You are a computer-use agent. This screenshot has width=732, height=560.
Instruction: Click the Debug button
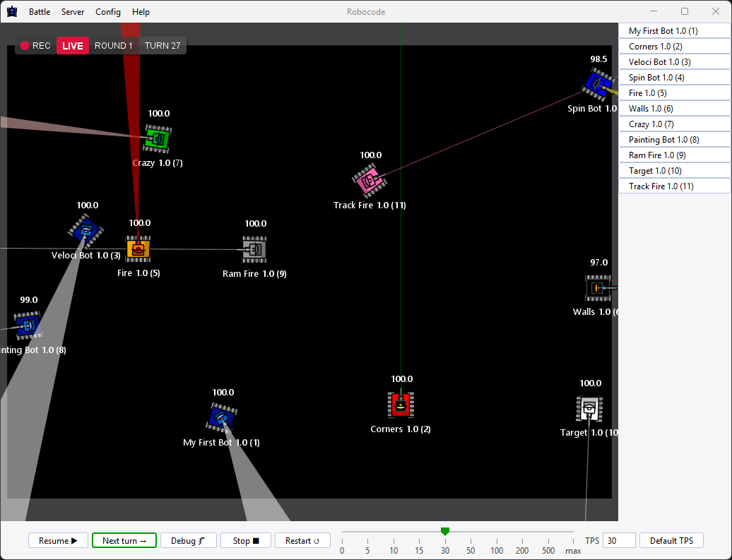pos(189,540)
